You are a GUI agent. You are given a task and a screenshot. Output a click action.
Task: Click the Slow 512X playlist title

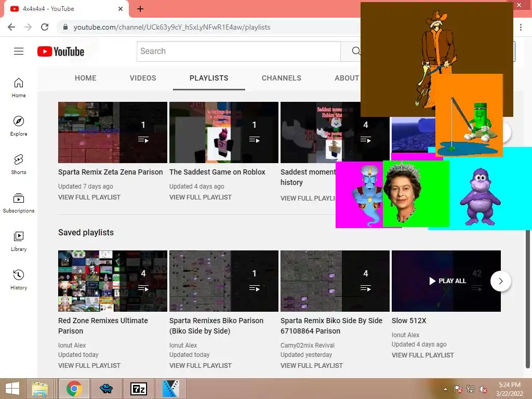(x=409, y=321)
